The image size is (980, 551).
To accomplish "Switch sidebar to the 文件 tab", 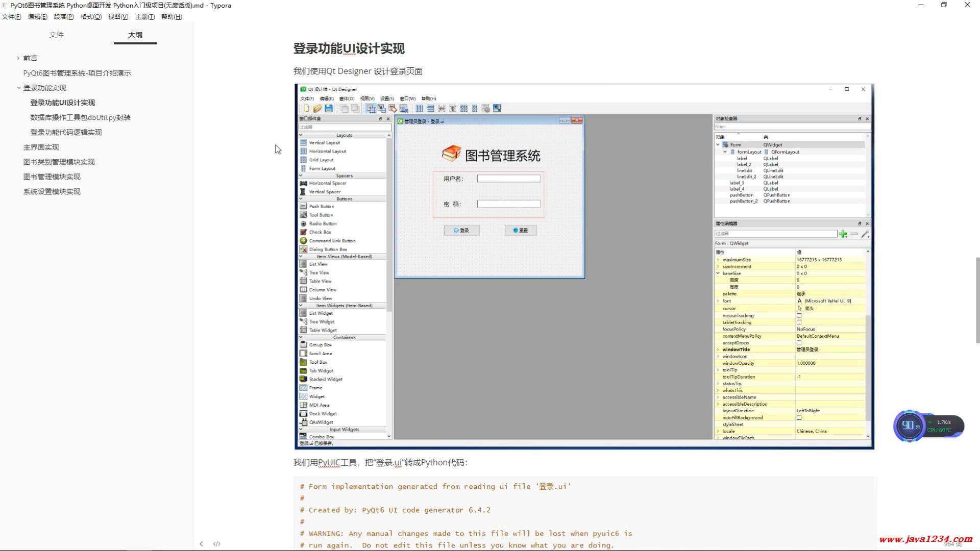I will point(56,35).
